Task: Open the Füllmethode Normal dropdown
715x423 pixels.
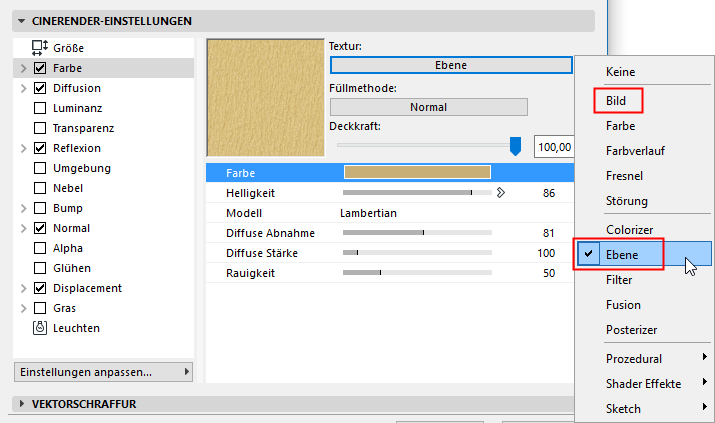Action: (429, 107)
